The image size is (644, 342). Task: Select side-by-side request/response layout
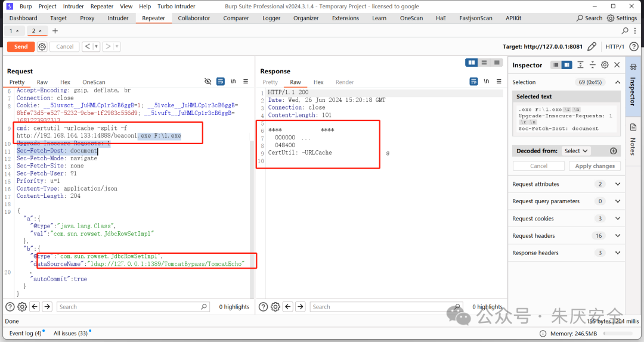point(472,63)
